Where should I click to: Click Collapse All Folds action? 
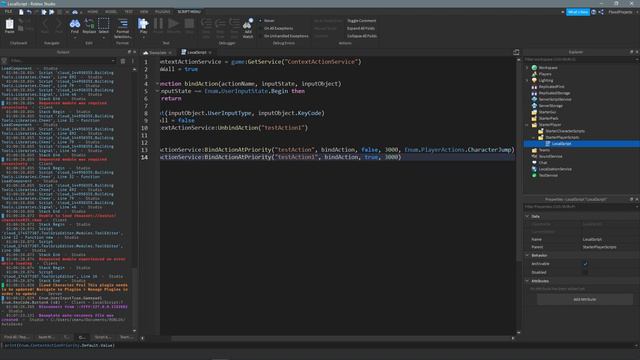pos(362,36)
